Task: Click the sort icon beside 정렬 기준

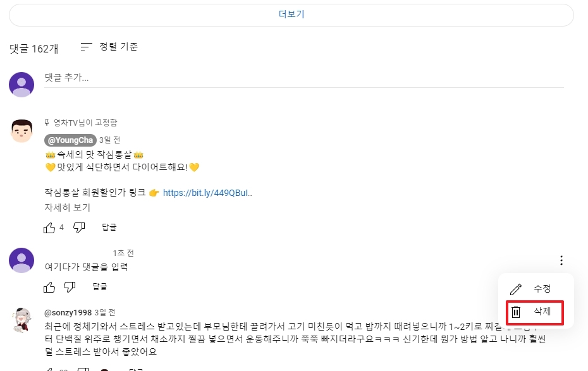Action: click(85, 46)
